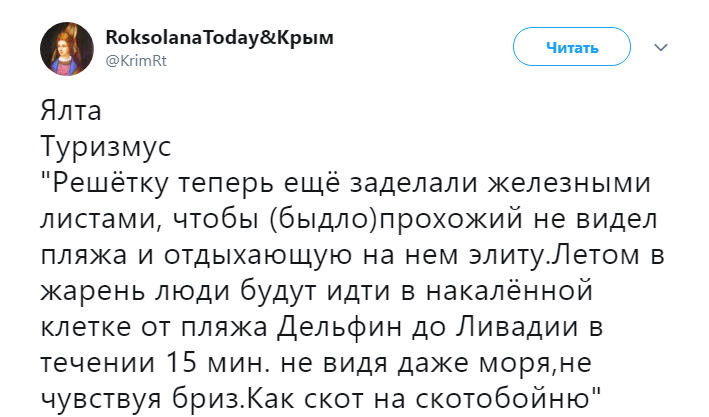Click the word Дельфин in the tweet
Screen dimensions: 709x417
tap(339, 327)
